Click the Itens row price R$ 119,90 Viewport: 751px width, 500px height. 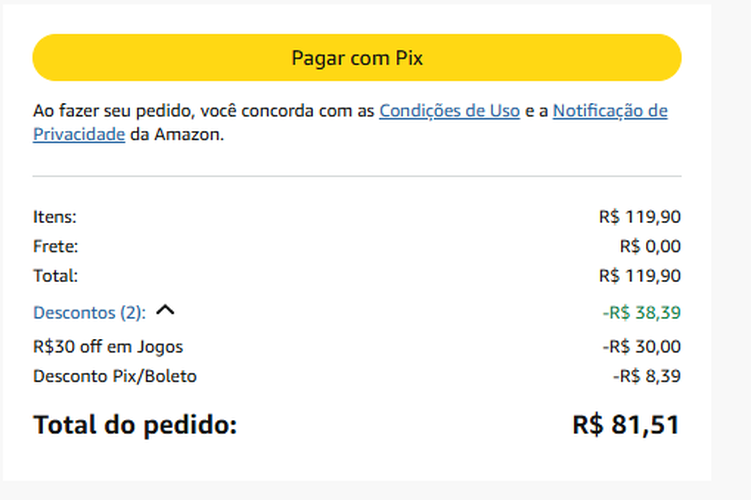[640, 217]
